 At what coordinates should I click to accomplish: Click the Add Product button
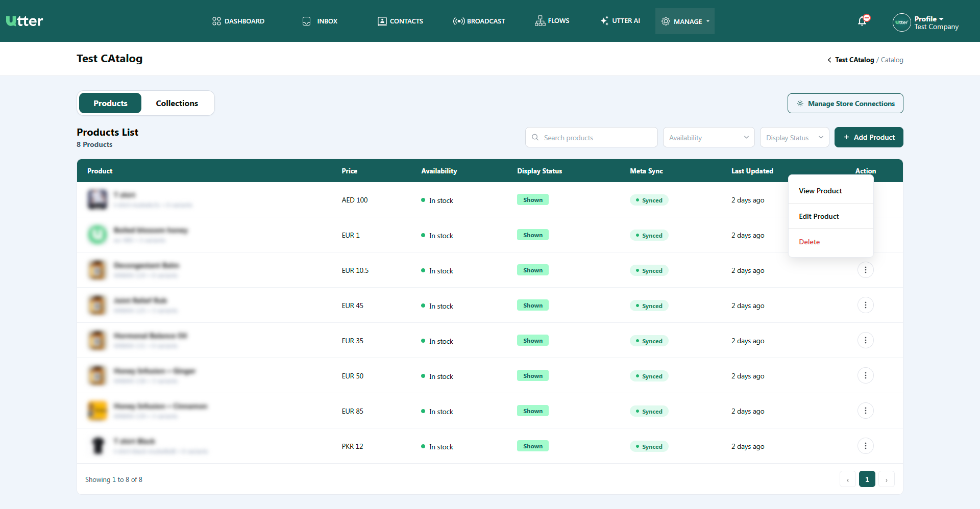[x=869, y=137]
